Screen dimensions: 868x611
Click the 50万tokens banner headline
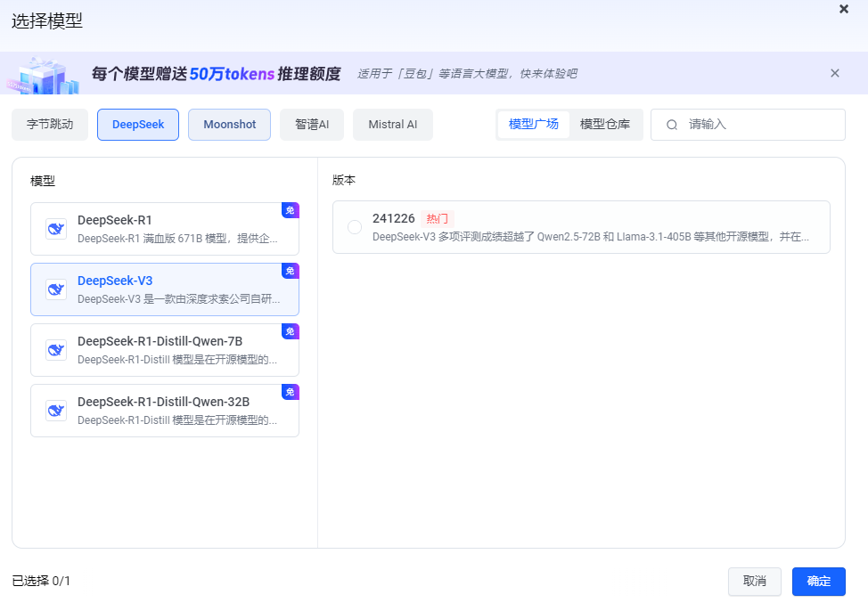click(x=216, y=74)
